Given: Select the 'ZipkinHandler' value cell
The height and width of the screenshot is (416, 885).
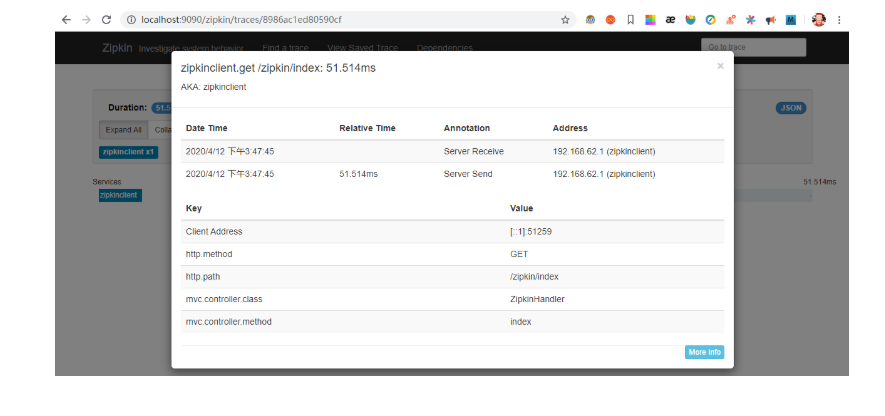Looking at the screenshot, I should click(537, 299).
